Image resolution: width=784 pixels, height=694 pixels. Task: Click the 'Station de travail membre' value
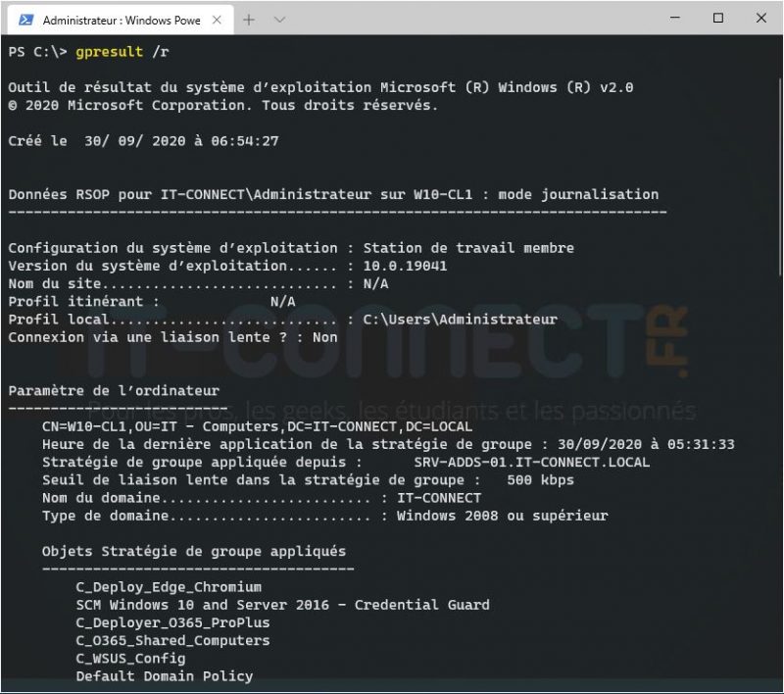pos(468,248)
